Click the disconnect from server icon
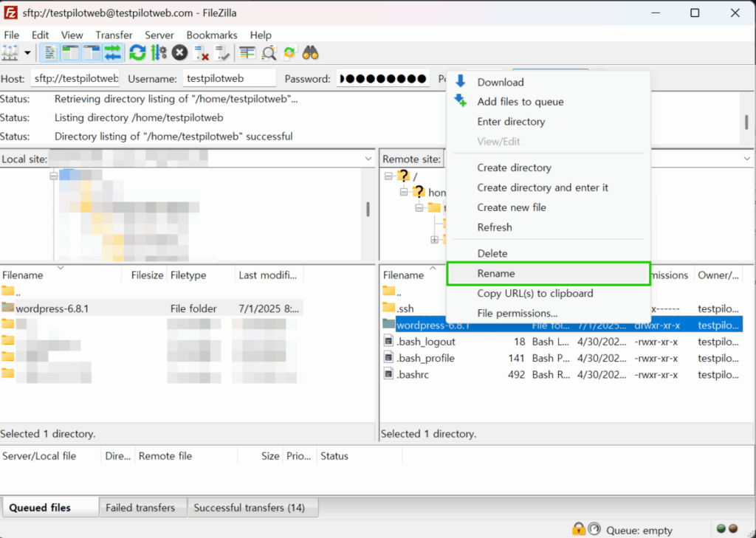The width and height of the screenshot is (756, 538). tap(201, 52)
